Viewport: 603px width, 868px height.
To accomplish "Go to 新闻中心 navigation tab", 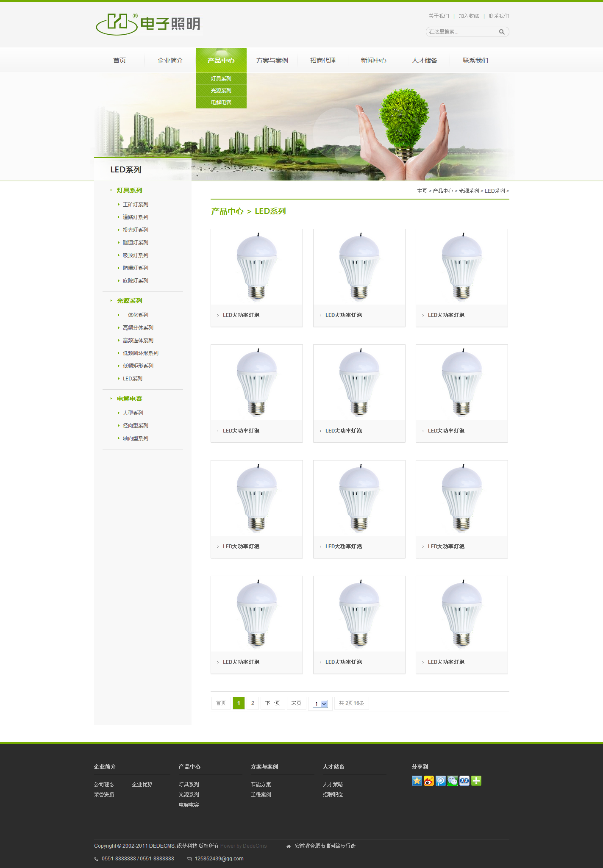I will pos(373,61).
